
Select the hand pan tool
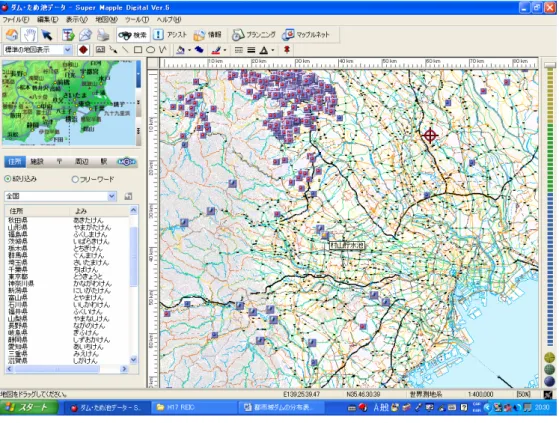coord(30,35)
